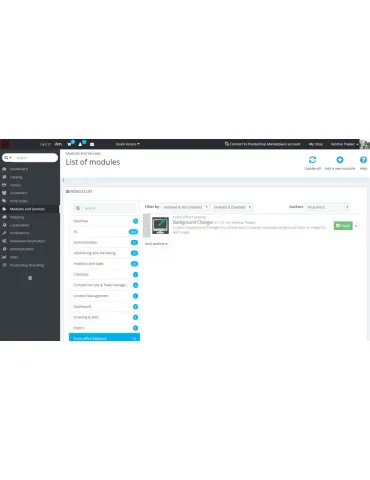The width and height of the screenshot is (370, 480).
Task: Click the Add a new module plus icon
Action: (340, 160)
